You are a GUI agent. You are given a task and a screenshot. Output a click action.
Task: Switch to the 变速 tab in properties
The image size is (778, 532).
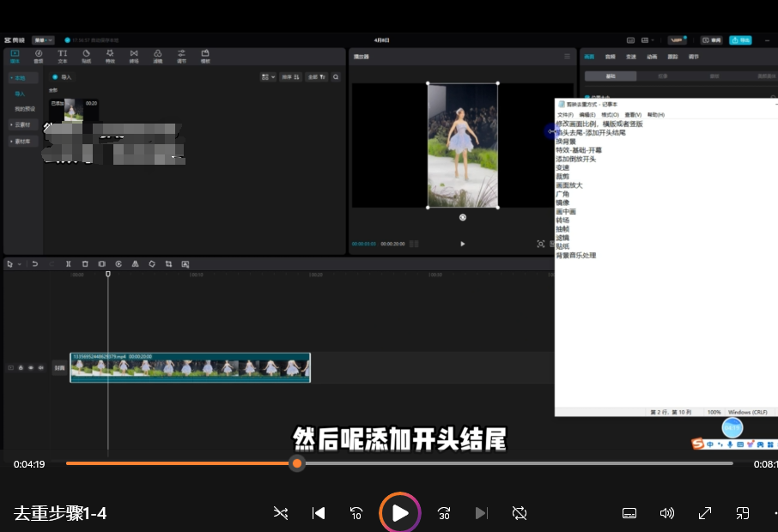[x=631, y=57]
